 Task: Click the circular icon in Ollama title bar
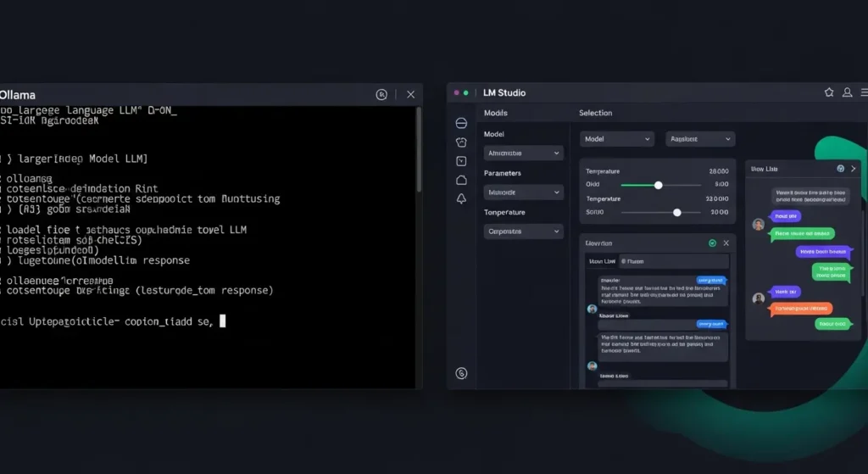coord(381,95)
